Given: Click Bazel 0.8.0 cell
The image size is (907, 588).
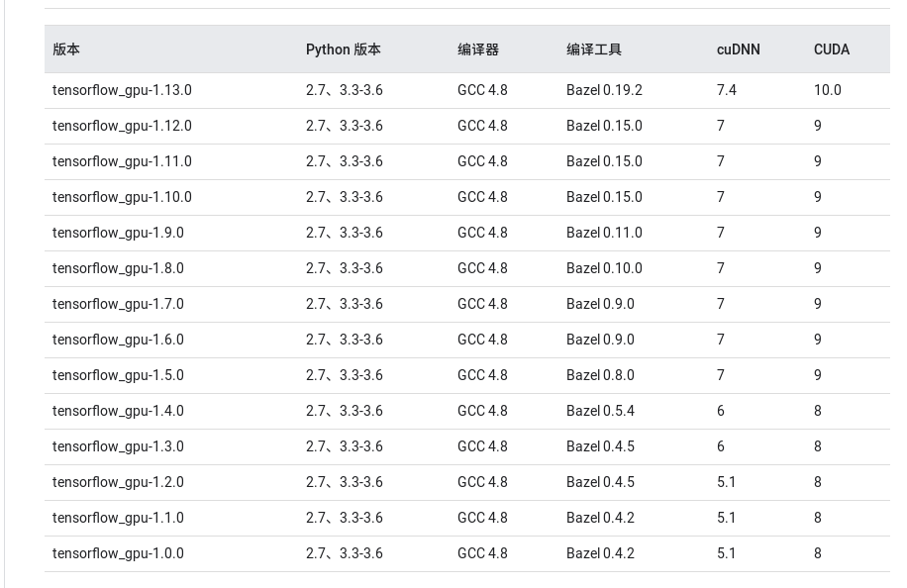Looking at the screenshot, I should coord(600,376).
